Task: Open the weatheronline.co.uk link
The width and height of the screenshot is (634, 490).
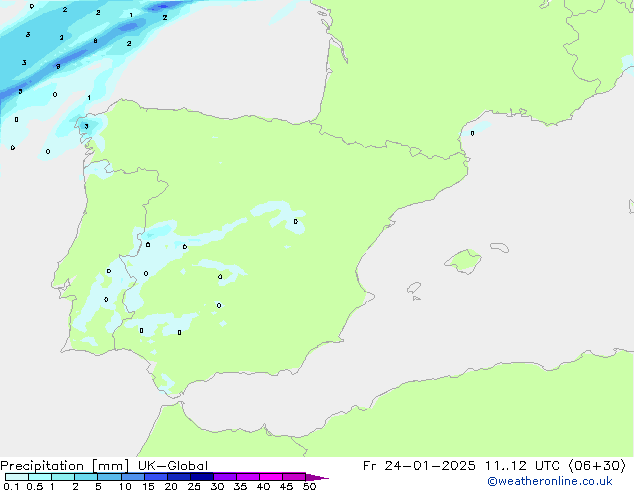Action: pos(550,481)
